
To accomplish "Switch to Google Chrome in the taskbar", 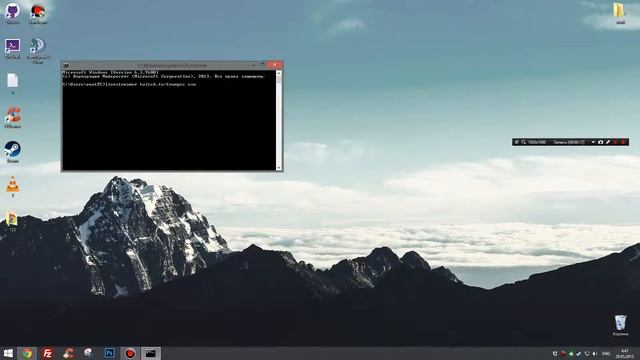I will [x=28, y=353].
